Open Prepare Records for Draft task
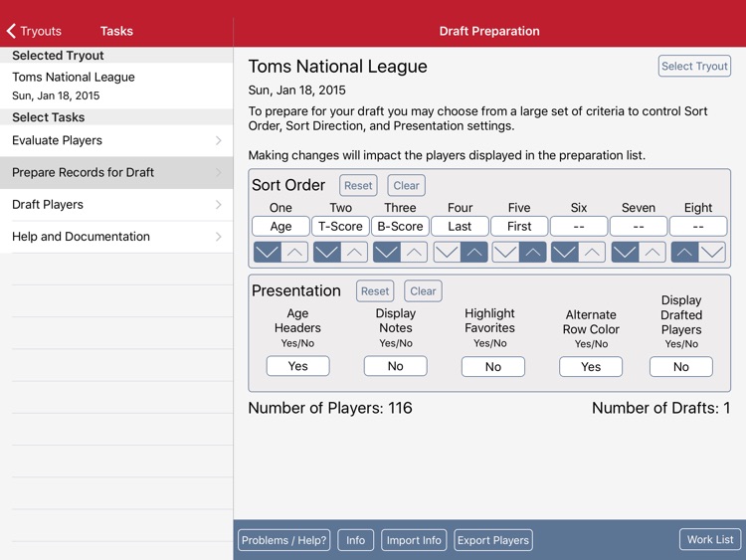 116,172
